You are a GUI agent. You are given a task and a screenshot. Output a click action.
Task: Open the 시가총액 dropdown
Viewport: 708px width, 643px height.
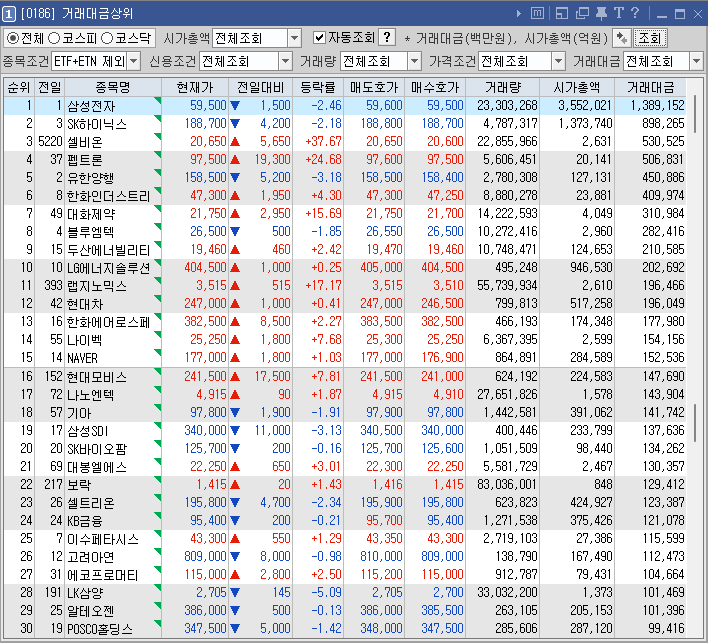294,38
